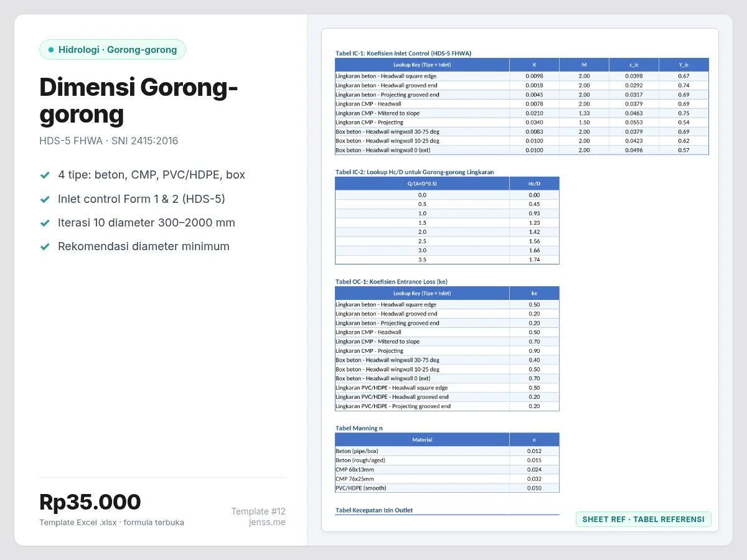Click the green dot in Hidrologi badge
Image resolution: width=747 pixels, height=560 pixels.
coord(51,50)
